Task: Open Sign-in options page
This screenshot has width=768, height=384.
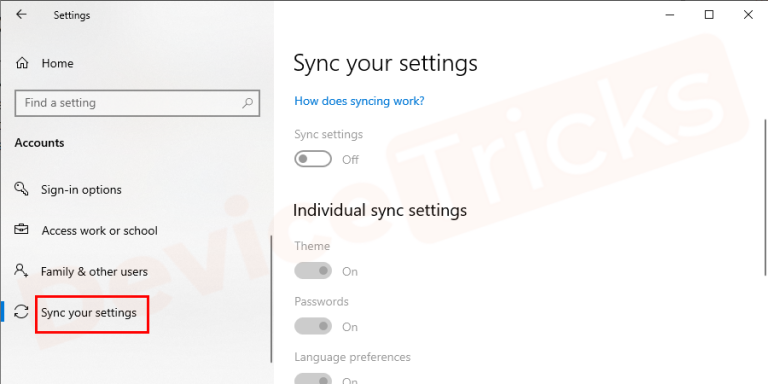Action: (81, 190)
